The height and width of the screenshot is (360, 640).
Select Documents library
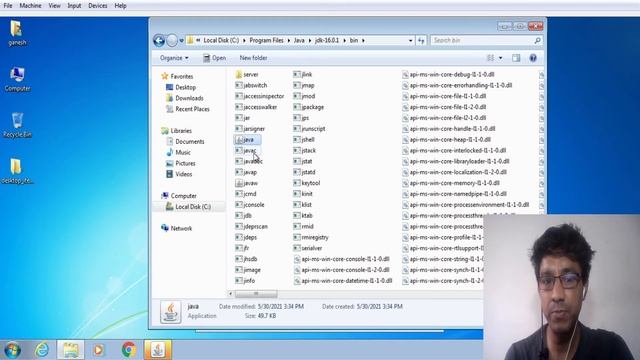coord(190,142)
